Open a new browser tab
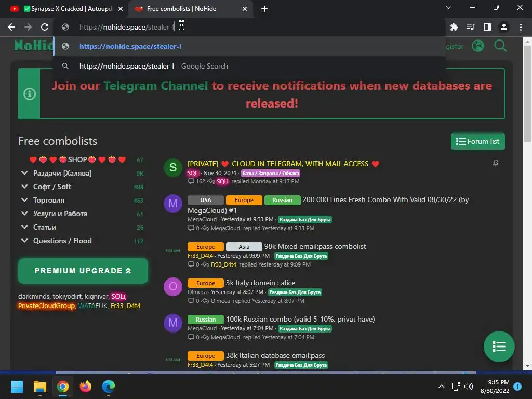Viewport: 532px width, 399px height. click(x=264, y=9)
